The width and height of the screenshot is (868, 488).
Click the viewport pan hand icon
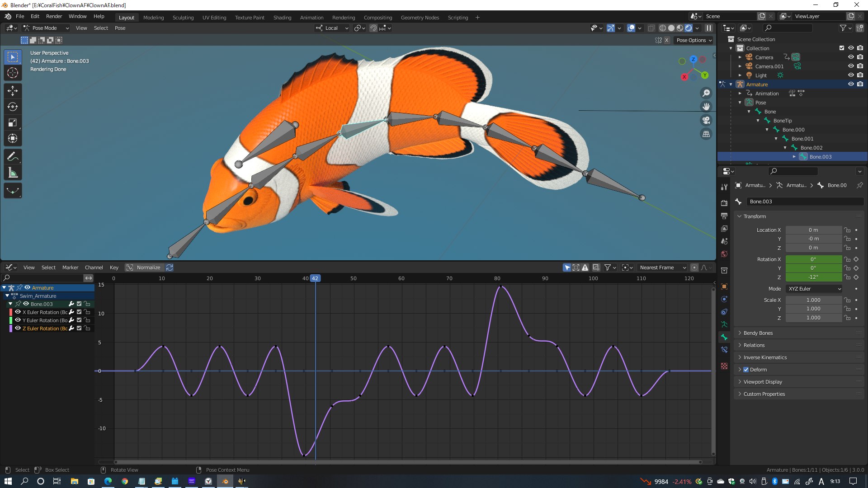[706, 107]
